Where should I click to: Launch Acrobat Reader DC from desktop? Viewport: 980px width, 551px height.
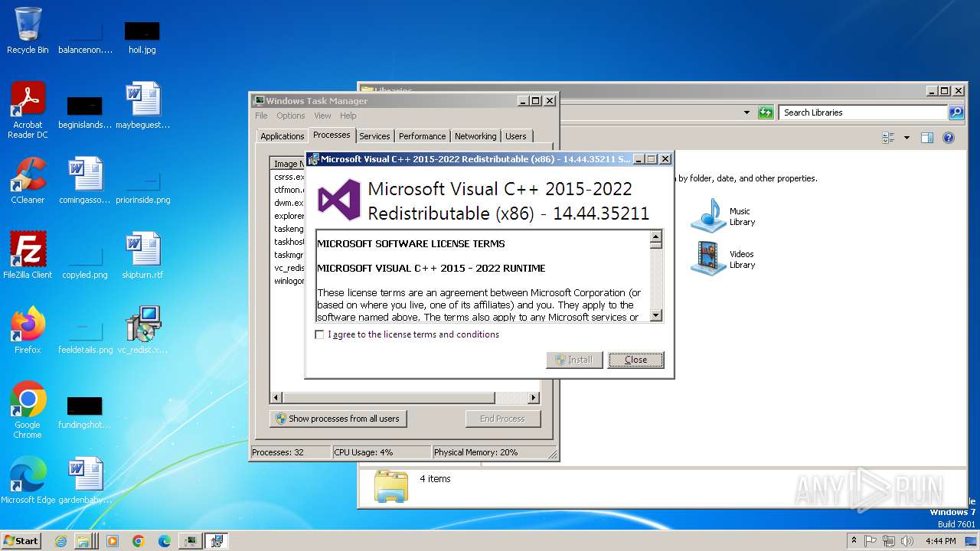tap(28, 110)
